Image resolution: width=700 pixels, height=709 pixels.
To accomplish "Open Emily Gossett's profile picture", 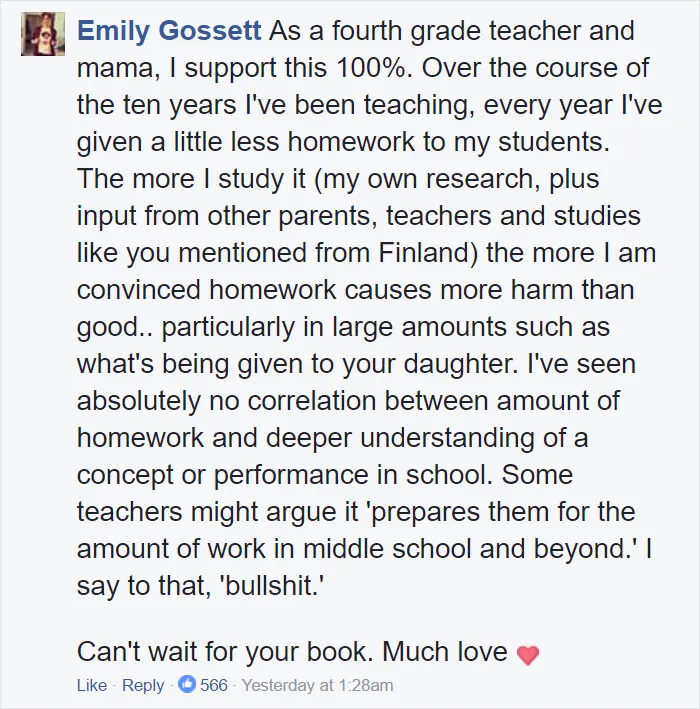I will point(43,34).
